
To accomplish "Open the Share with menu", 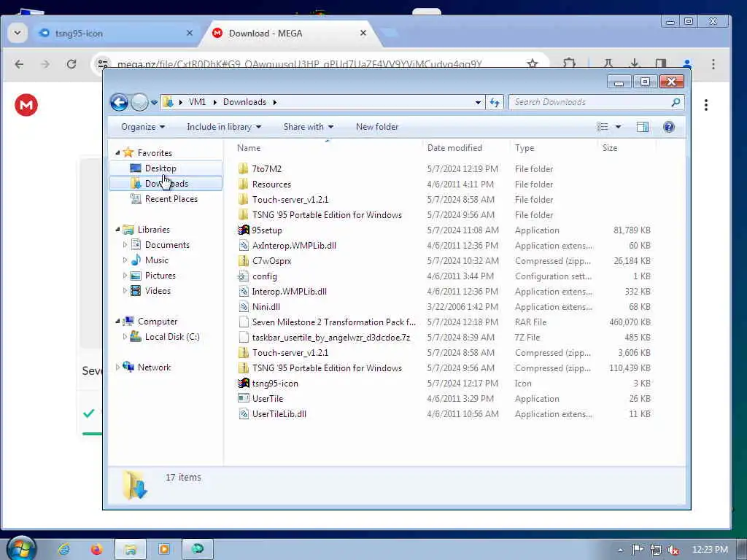I will point(309,127).
